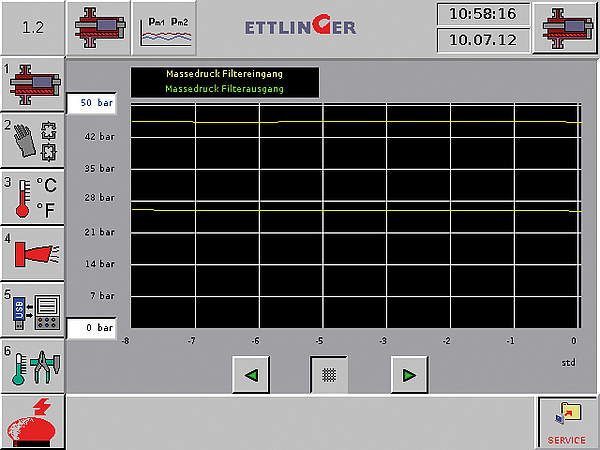
Task: Open temperature unit °C °F settings
Action: click(x=32, y=197)
